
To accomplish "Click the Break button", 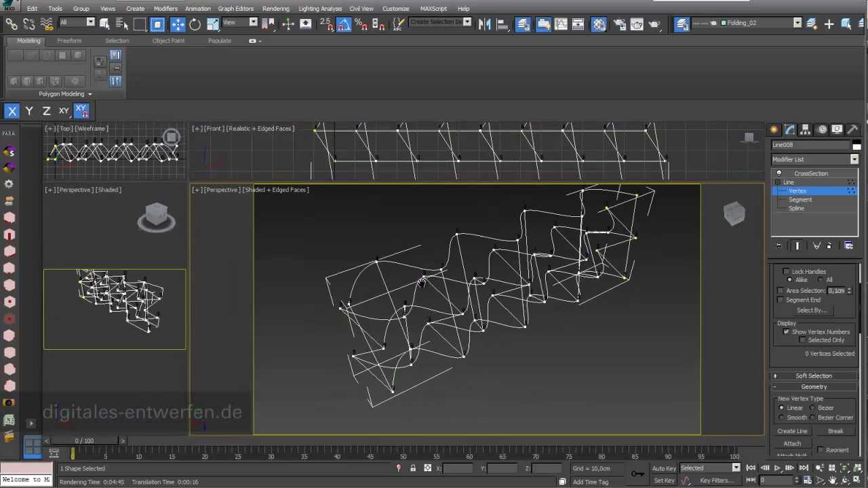I will click(x=835, y=431).
